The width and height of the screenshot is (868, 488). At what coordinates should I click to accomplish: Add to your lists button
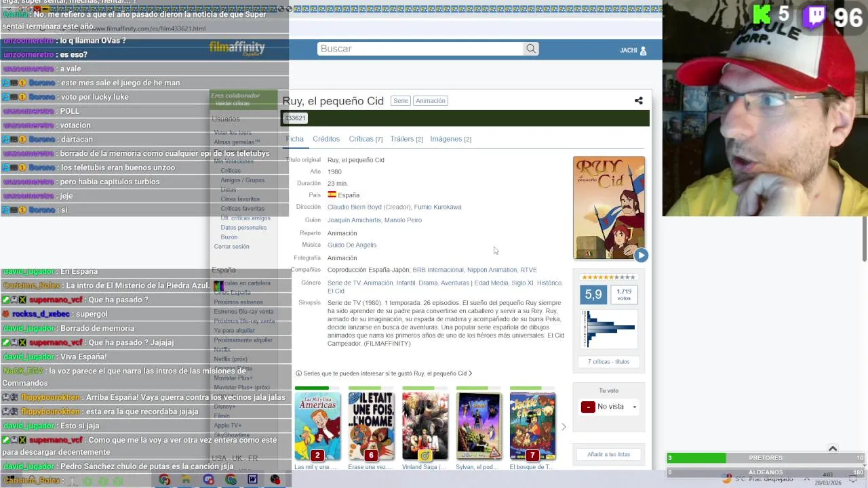(608, 454)
